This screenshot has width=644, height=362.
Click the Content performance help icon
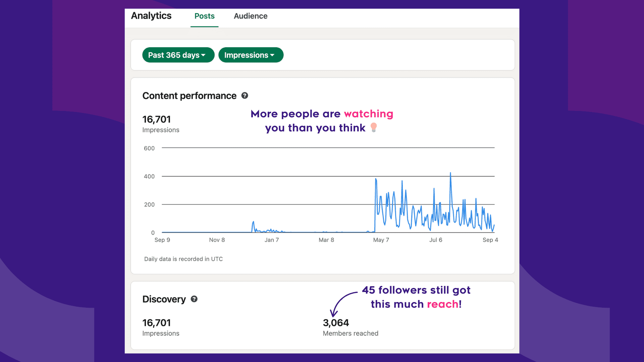pos(245,96)
